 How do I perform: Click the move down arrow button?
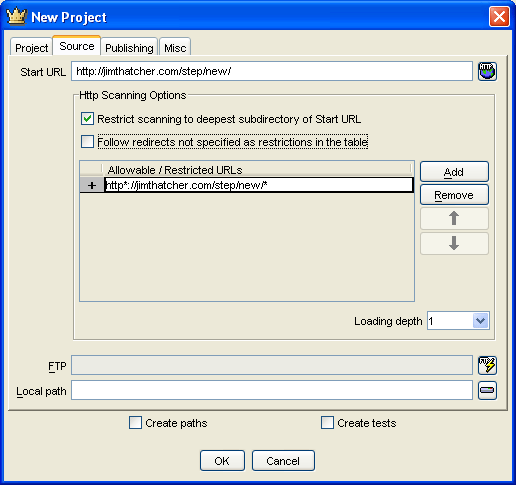(x=454, y=243)
